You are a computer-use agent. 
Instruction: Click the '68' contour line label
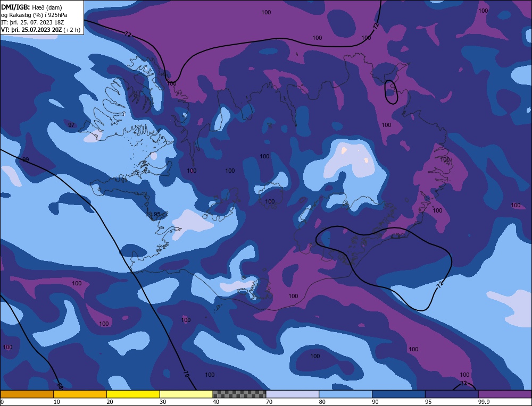60,386
